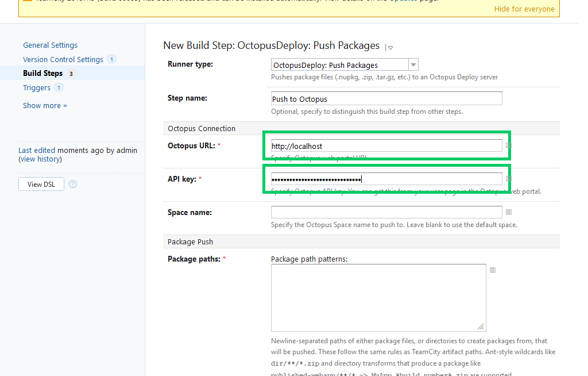
Task: Click the Space name input box
Action: [x=386, y=212]
